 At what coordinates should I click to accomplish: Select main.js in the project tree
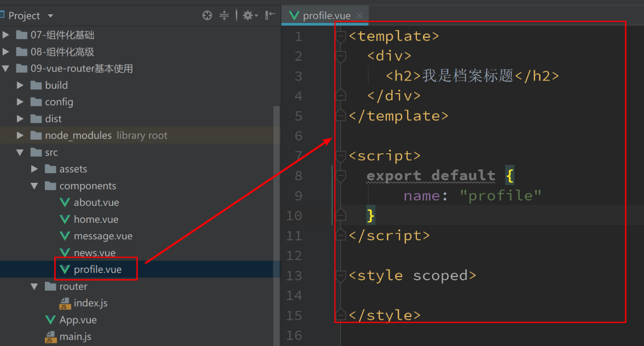click(75, 337)
